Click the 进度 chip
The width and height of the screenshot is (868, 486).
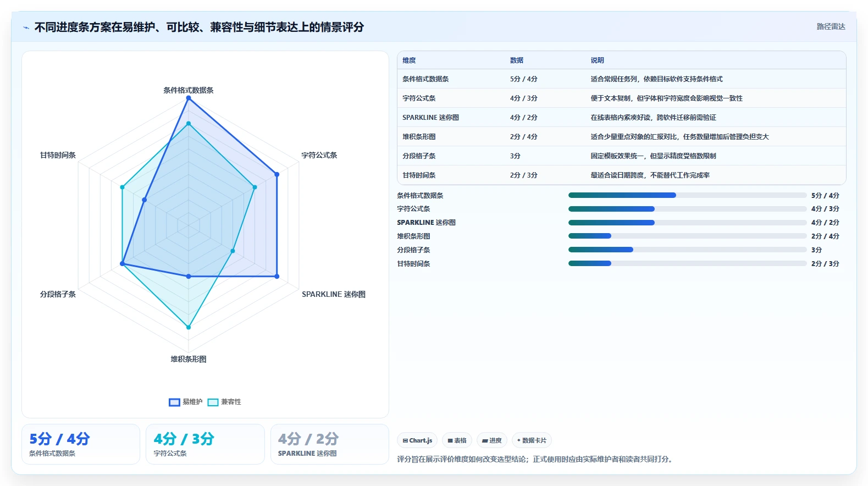[491, 440]
